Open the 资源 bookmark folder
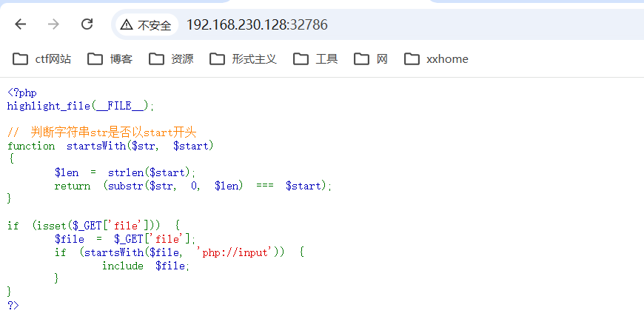This screenshot has width=644, height=336. click(171, 59)
